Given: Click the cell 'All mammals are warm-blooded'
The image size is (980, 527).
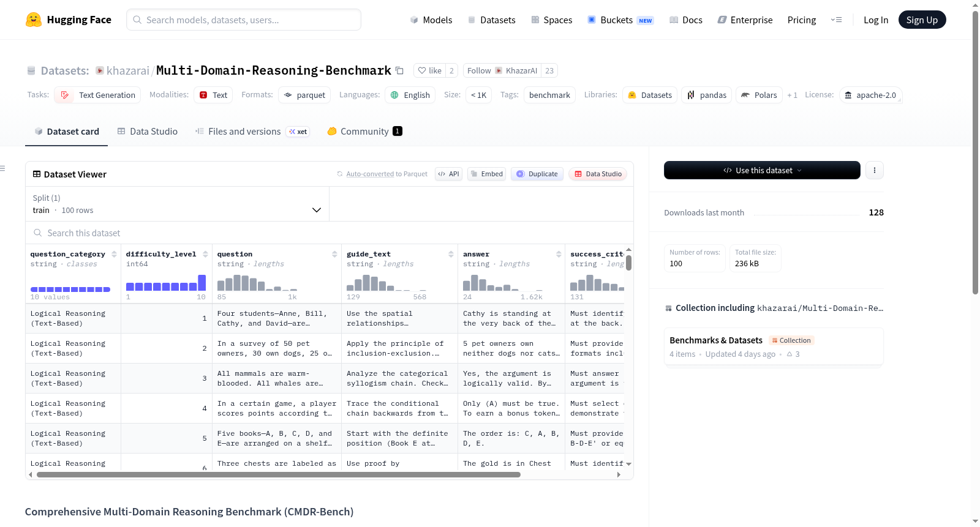Looking at the screenshot, I should tap(277, 378).
